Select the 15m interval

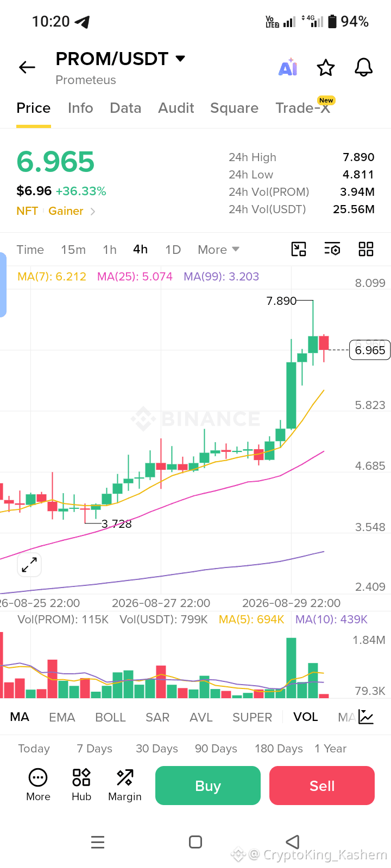[x=73, y=250]
